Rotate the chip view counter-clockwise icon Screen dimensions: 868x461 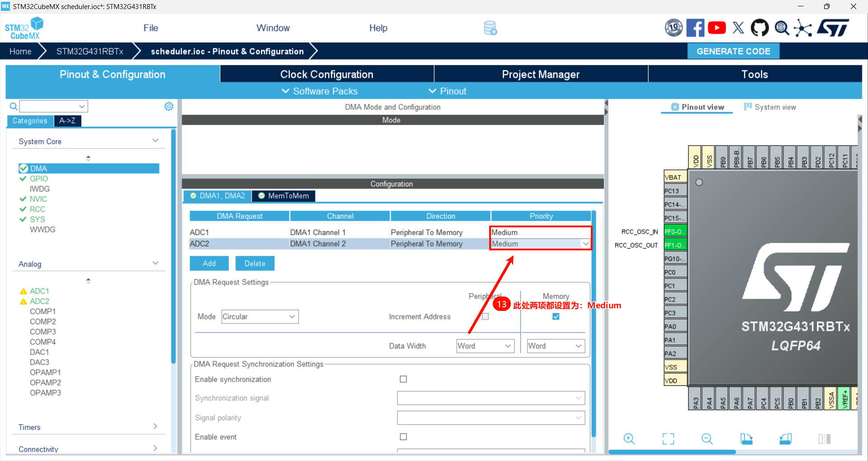(785, 438)
